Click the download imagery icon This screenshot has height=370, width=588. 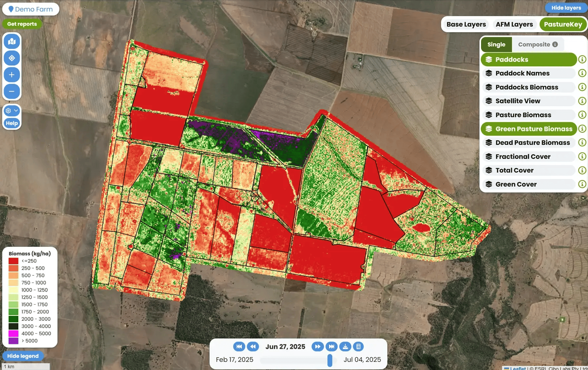(345, 346)
